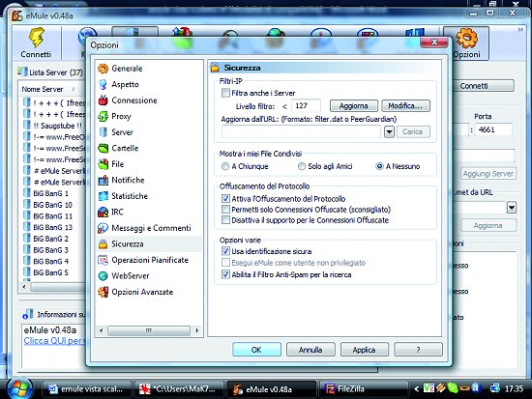Viewport: 532px width, 399px height.
Task: Open C:\Users\MaK7 taskbar item
Action: (179, 388)
